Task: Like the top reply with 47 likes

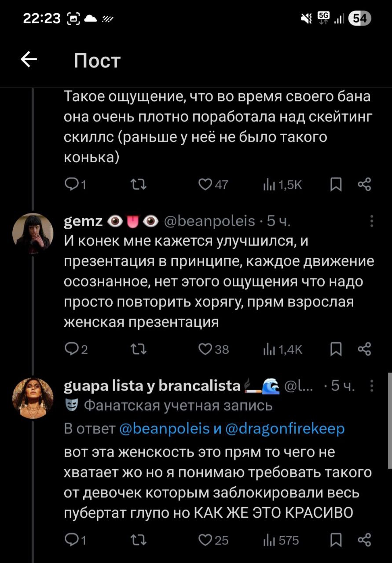Action: pos(204,185)
